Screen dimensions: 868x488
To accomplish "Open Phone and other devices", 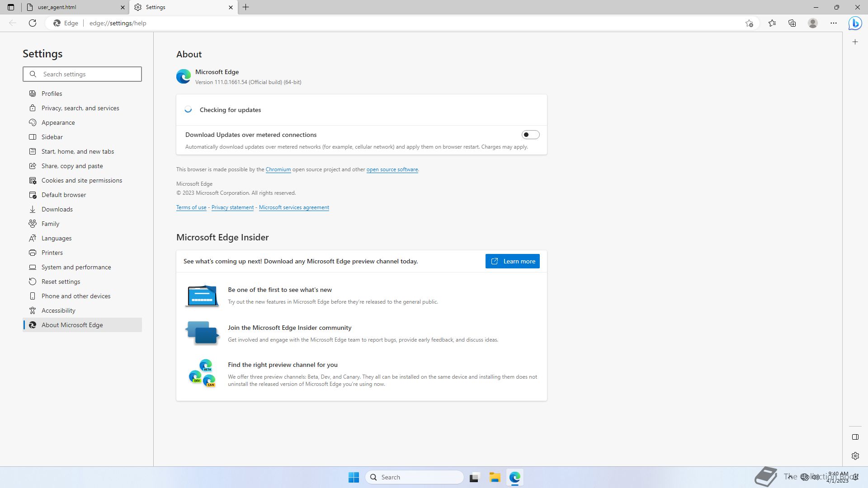I will click(82, 296).
